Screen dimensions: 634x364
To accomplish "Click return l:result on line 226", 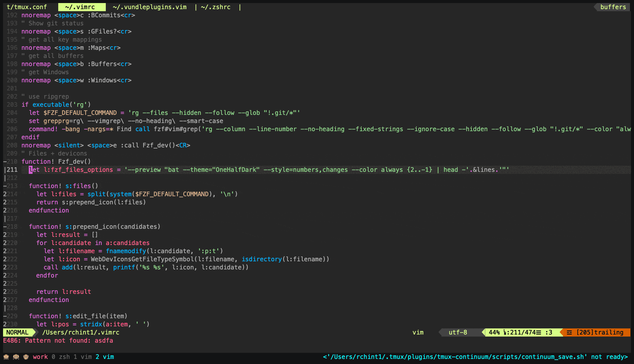I will coord(64,292).
